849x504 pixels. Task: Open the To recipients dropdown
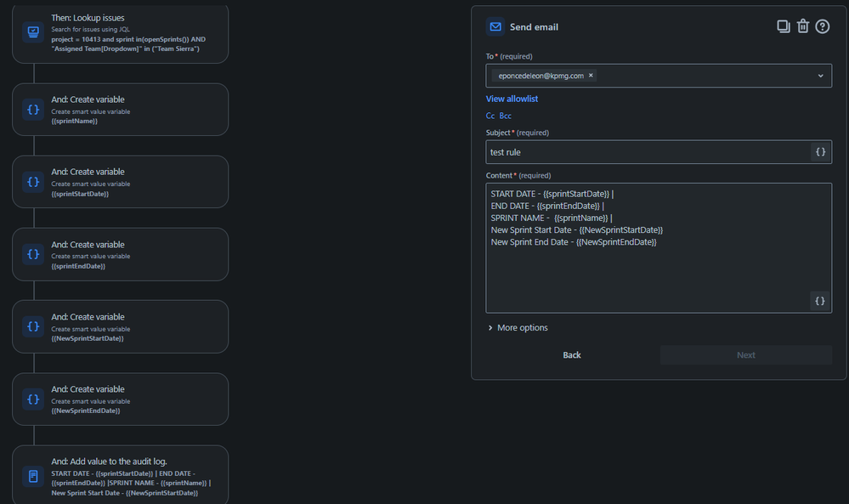click(820, 76)
